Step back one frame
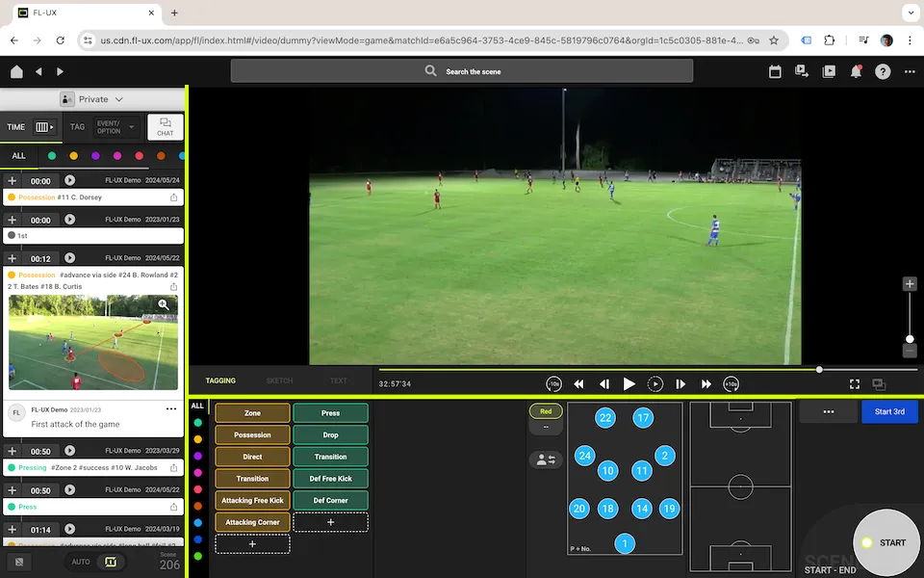This screenshot has width=924, height=578. 604,384
